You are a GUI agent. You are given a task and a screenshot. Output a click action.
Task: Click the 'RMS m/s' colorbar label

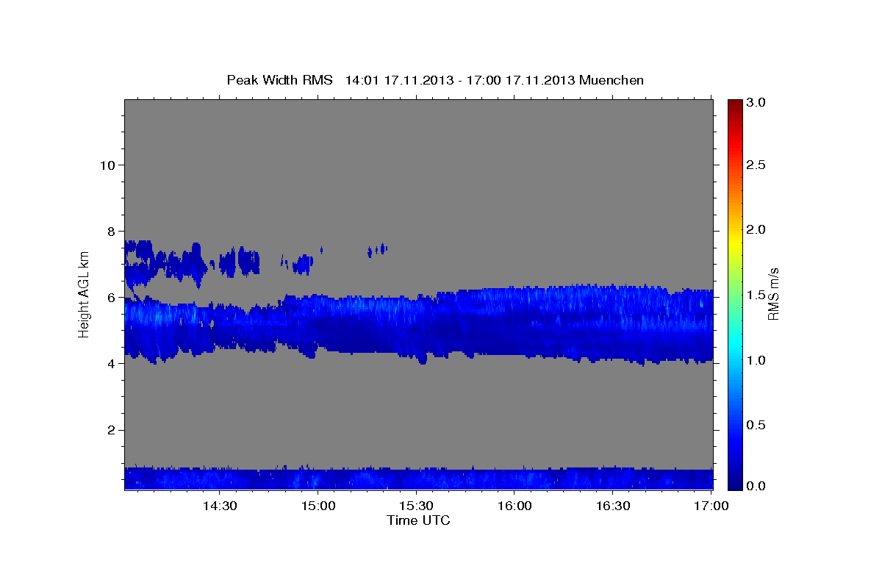[x=772, y=295]
